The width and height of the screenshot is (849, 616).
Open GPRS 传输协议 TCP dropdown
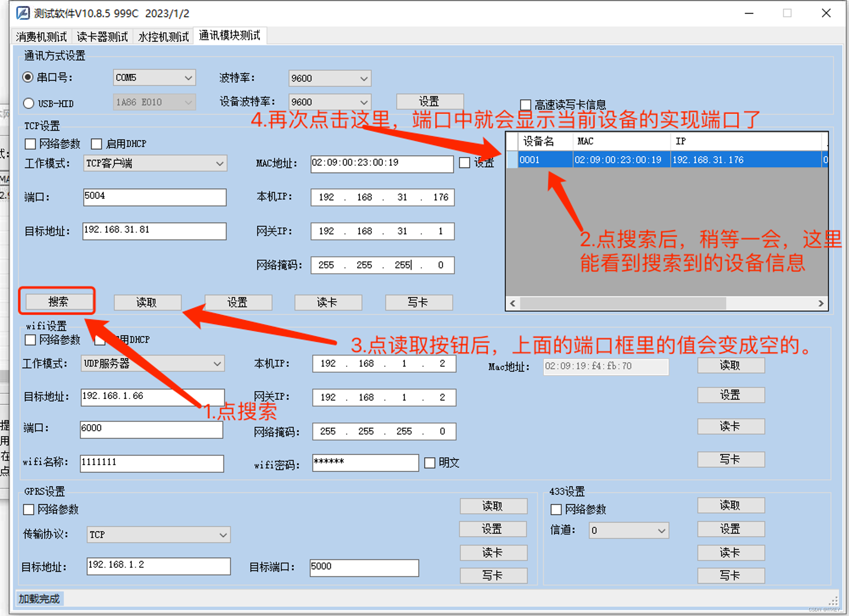pyautogui.click(x=158, y=535)
